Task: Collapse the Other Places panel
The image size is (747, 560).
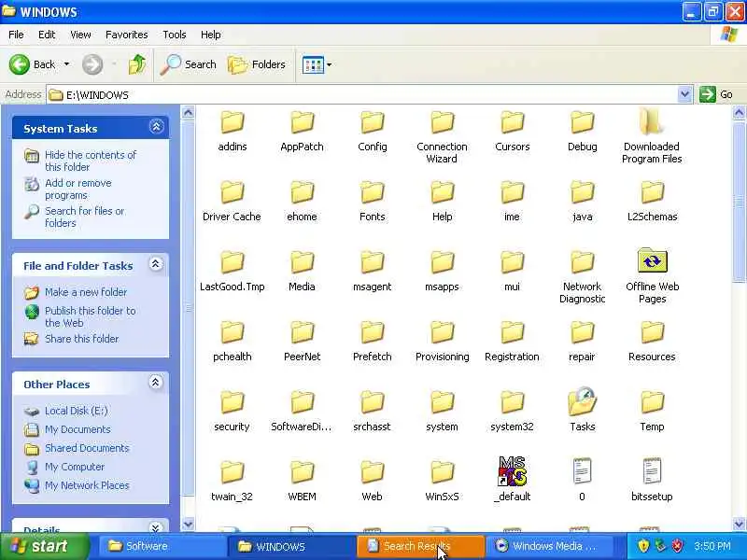Action: [x=155, y=383]
